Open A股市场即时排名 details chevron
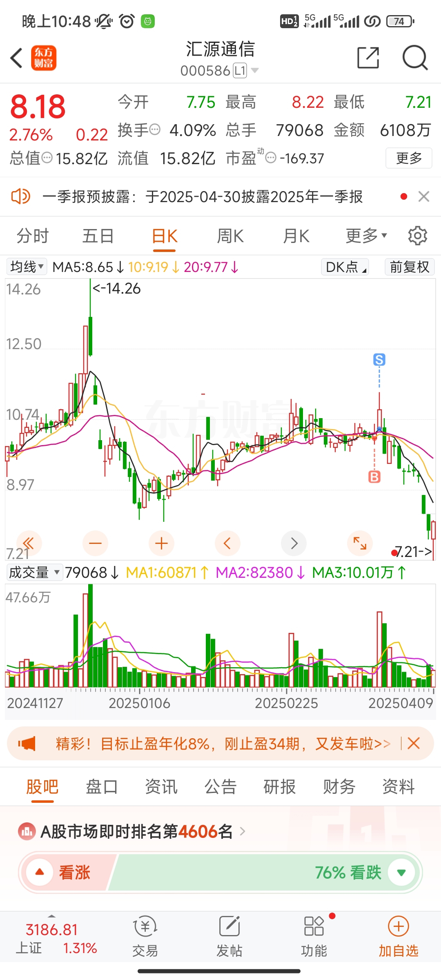This screenshot has width=441, height=980. click(x=243, y=831)
